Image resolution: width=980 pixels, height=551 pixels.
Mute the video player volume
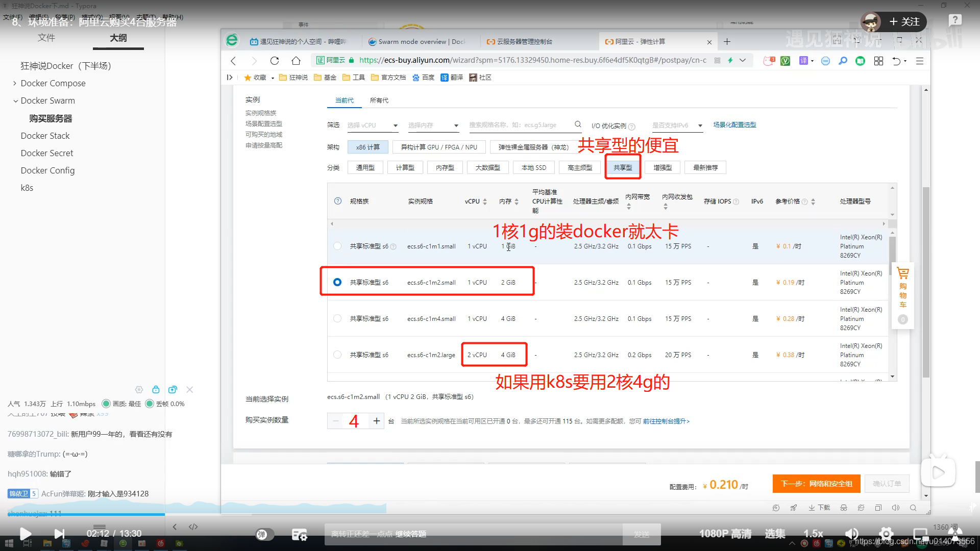point(851,534)
